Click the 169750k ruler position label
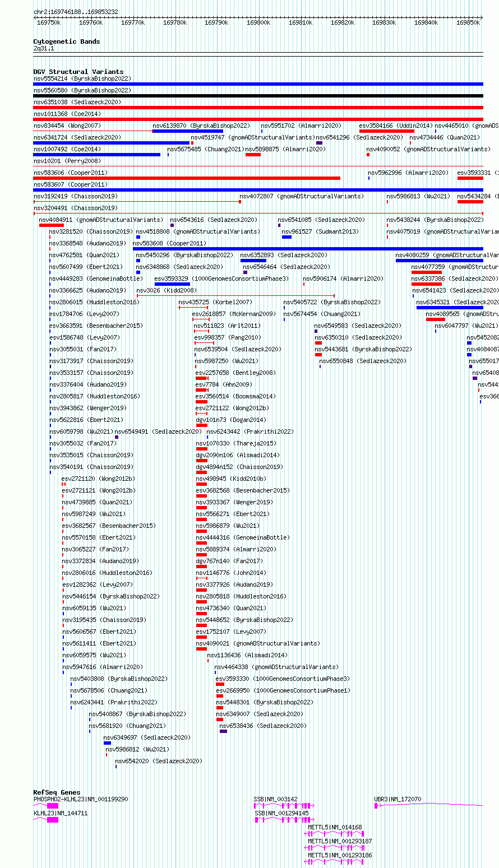The width and height of the screenshot is (499, 868). coord(49,22)
